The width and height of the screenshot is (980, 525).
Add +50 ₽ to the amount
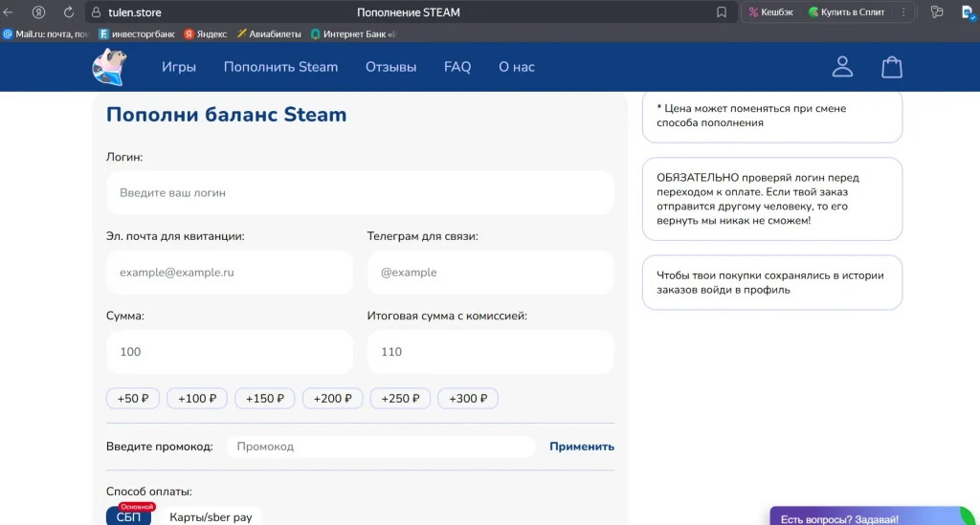[x=133, y=398]
